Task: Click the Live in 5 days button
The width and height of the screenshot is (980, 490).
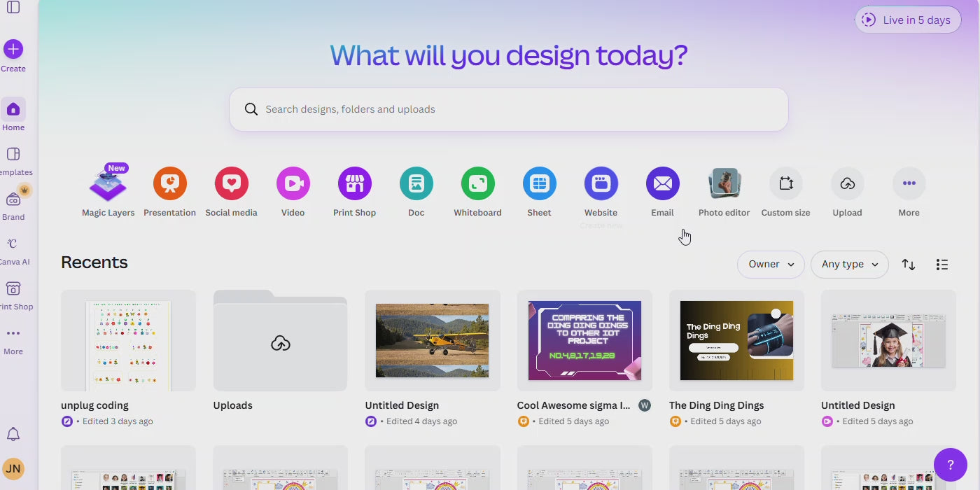Action: 907,20
